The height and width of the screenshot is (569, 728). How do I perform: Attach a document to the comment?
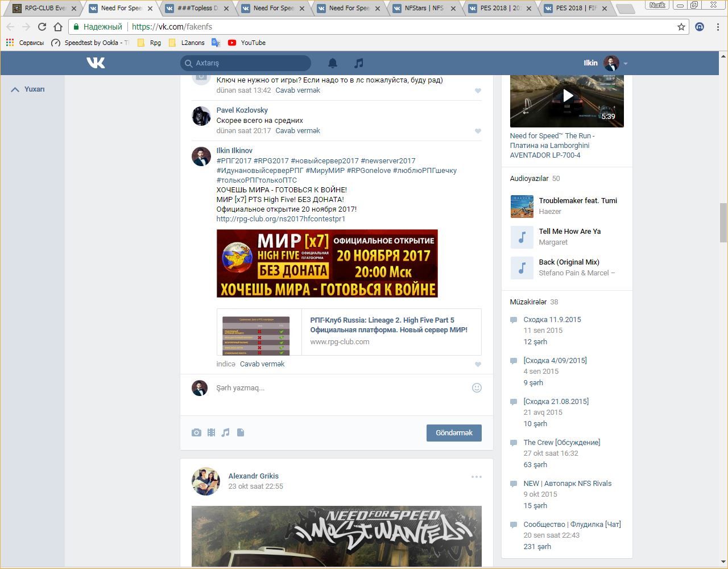click(x=241, y=432)
